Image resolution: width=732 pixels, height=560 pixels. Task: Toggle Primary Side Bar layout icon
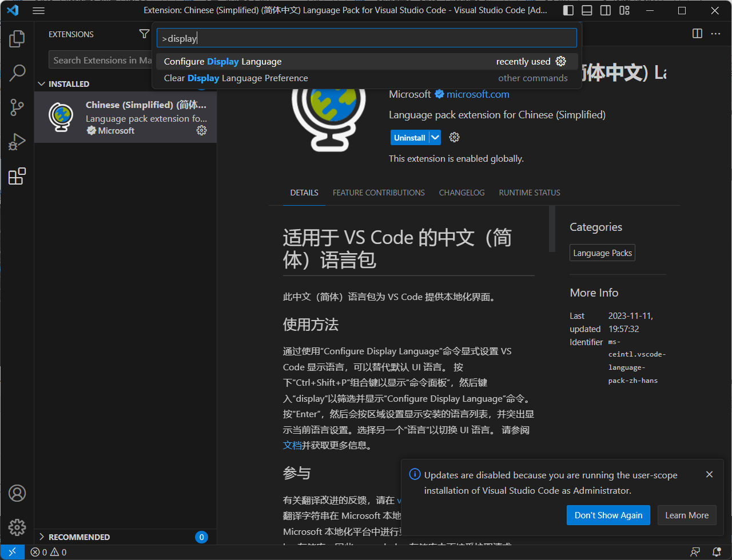pyautogui.click(x=568, y=10)
